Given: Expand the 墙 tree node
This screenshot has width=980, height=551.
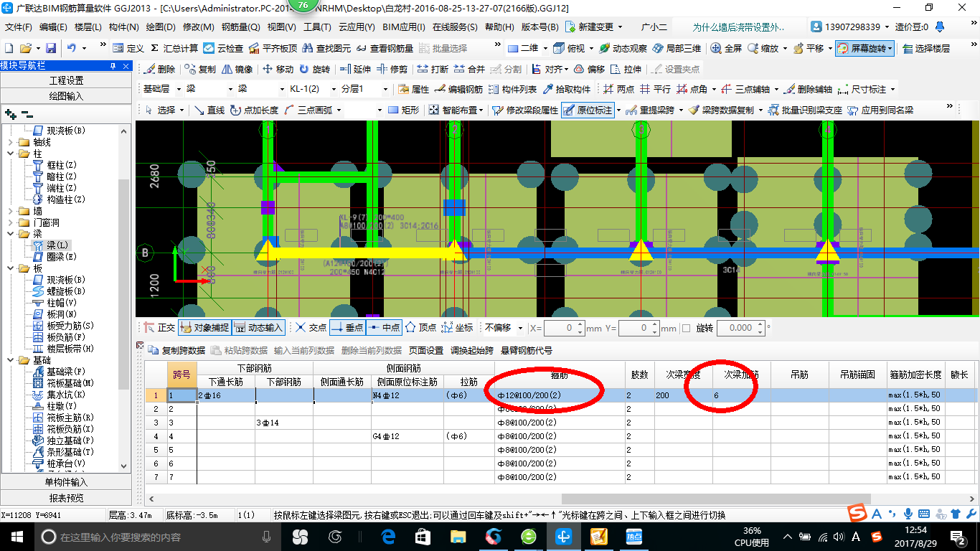Looking at the screenshot, I should (10, 212).
